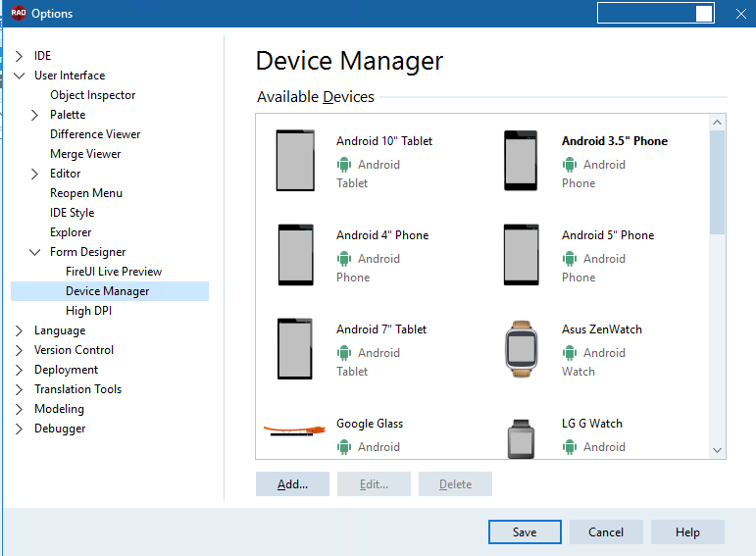Click Android robot icon under Android 10" Tablet
Image resolution: width=756 pixels, height=556 pixels.
(344, 165)
